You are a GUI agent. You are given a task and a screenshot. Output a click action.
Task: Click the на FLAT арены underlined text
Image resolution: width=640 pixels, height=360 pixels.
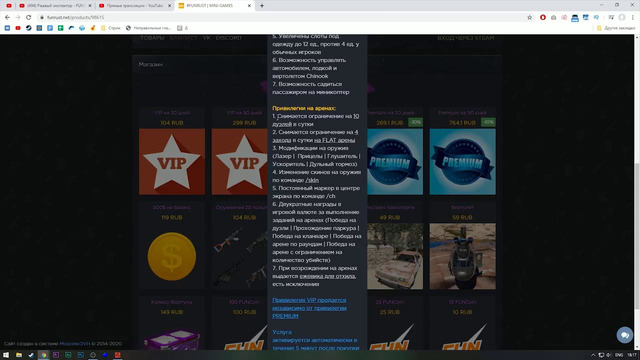[x=334, y=140]
